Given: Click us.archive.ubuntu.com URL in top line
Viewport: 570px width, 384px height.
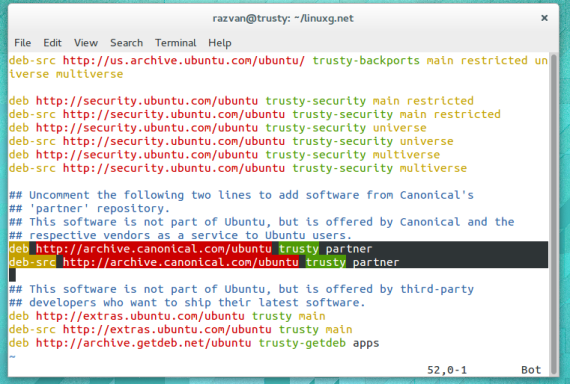Looking at the screenshot, I should [x=184, y=60].
